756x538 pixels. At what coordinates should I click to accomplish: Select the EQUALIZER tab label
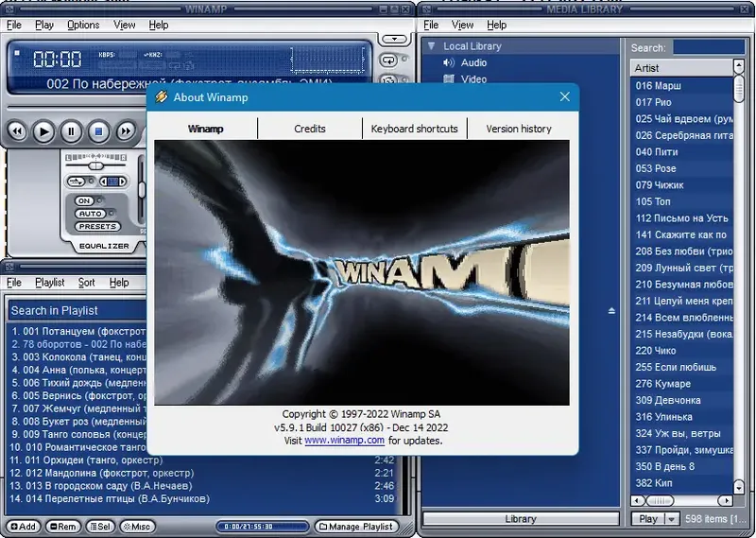(x=104, y=246)
